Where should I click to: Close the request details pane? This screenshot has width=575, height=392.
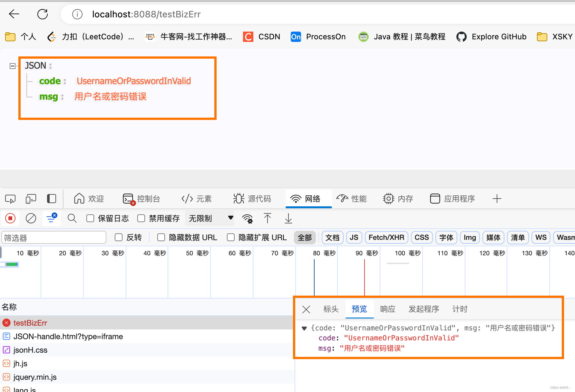tap(306, 309)
